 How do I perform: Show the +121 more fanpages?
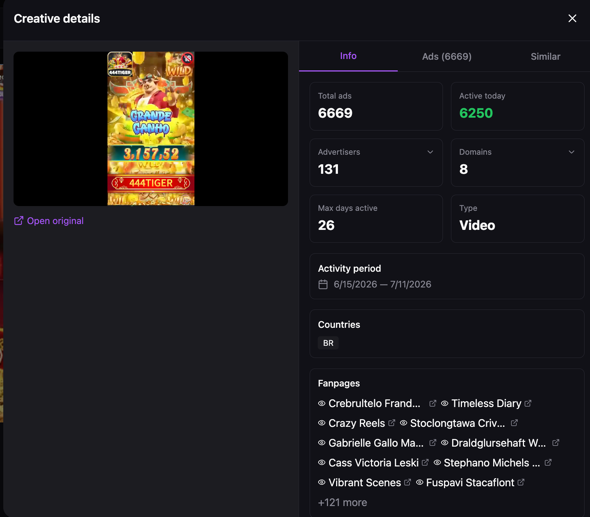pos(342,502)
